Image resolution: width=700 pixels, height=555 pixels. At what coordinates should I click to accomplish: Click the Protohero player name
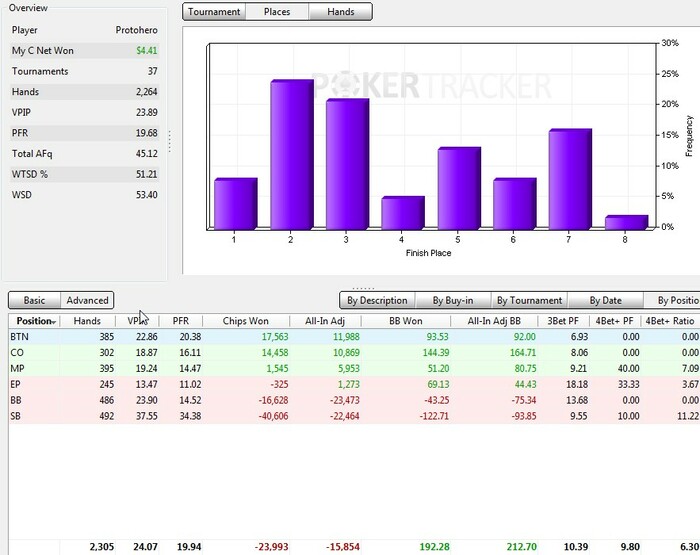(136, 30)
